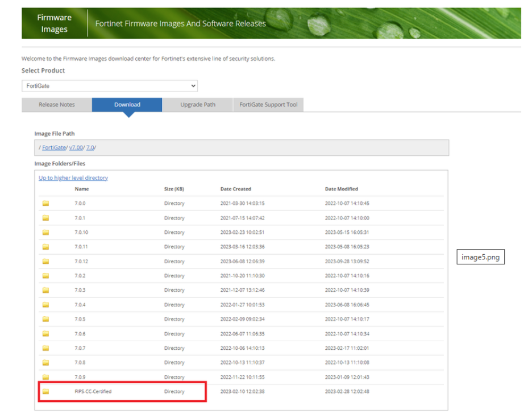Viewport: 532px width, 418px height.
Task: Open the Select Product dropdown
Action: (x=109, y=85)
